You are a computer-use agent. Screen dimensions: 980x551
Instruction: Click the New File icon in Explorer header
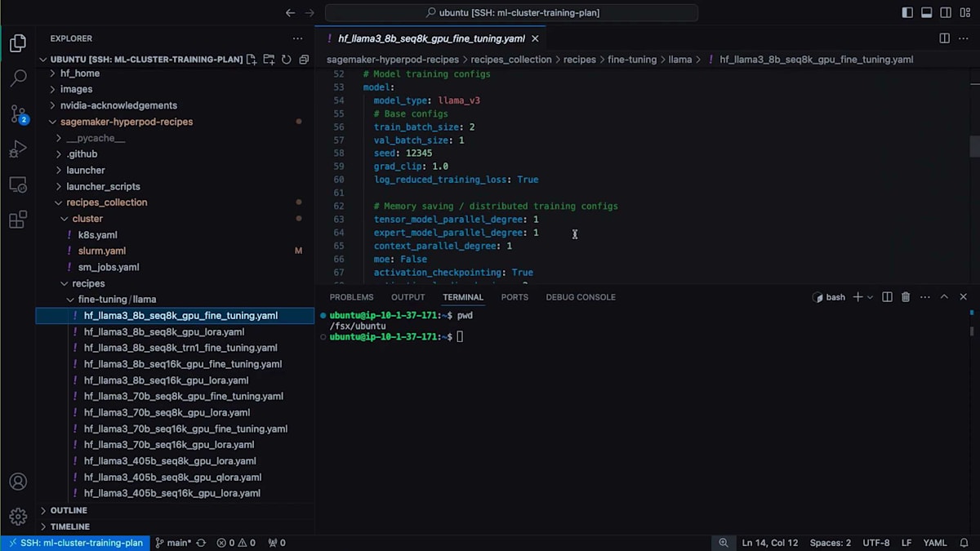(252, 60)
